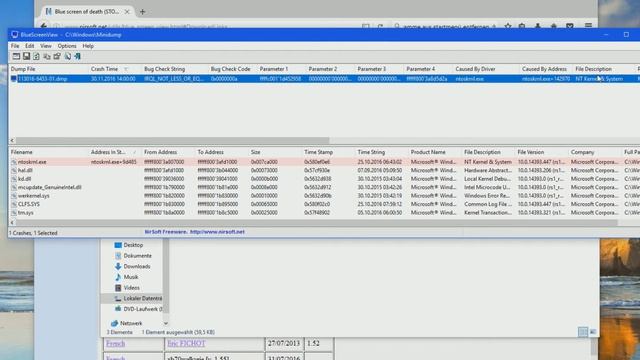Refresh the crash list via toolbar icon
Viewport: 640px width, 360px height.
(36, 56)
